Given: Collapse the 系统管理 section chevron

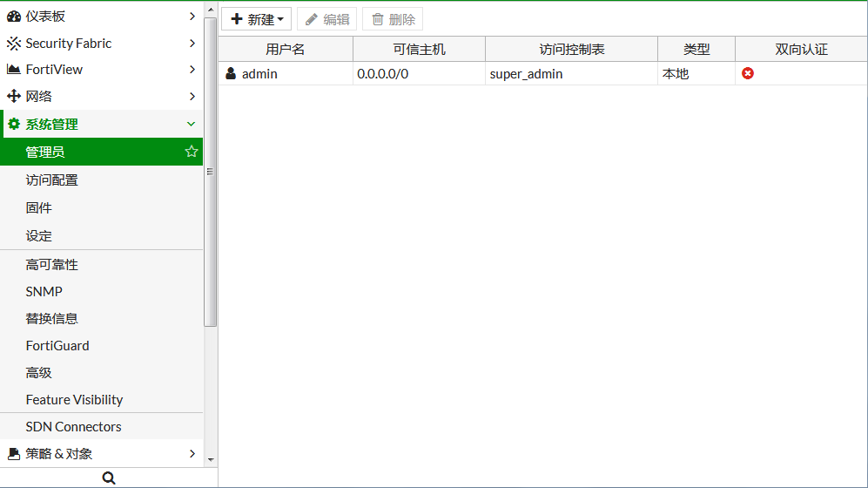Looking at the screenshot, I should pyautogui.click(x=192, y=125).
